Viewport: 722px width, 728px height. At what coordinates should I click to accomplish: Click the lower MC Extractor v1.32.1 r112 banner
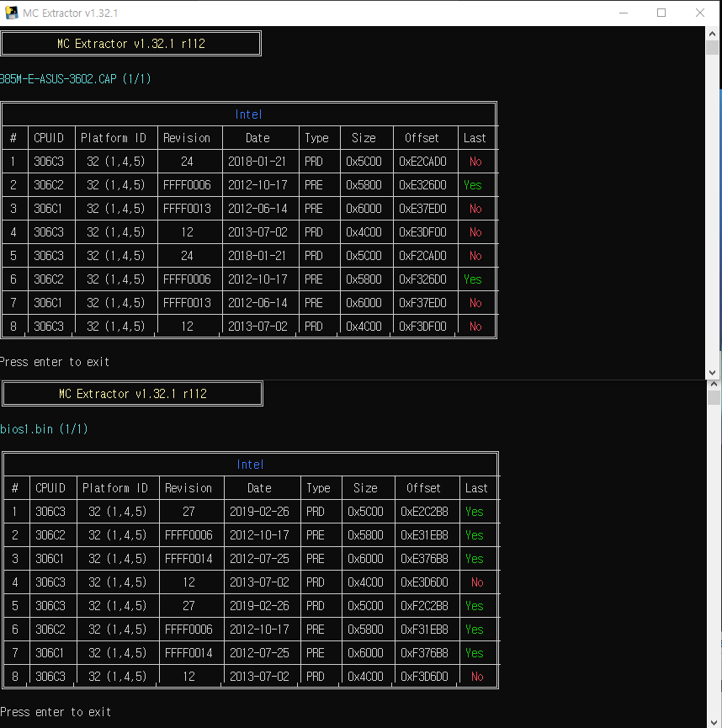coord(133,394)
